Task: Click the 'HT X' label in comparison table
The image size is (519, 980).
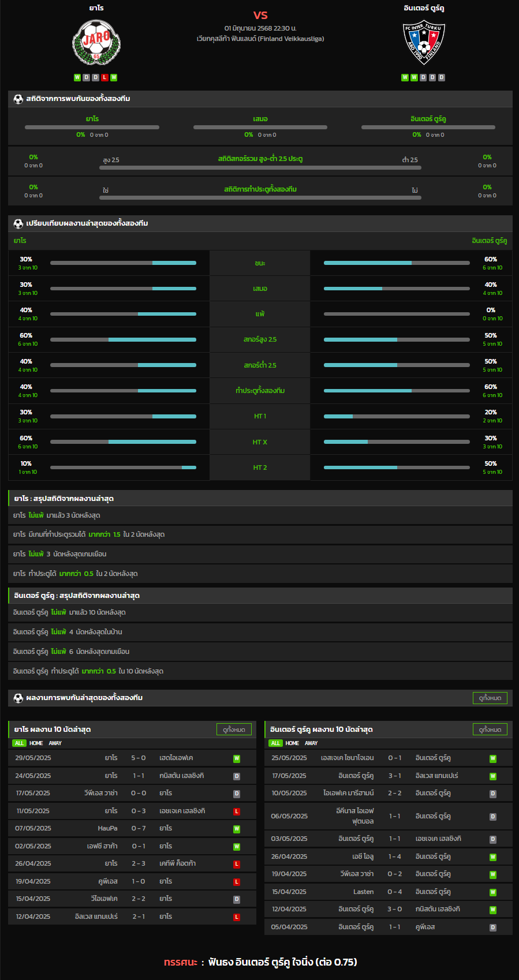Action: tap(260, 442)
